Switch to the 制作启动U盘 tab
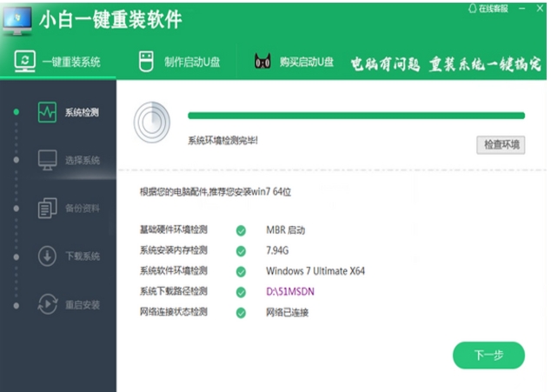 [x=179, y=62]
